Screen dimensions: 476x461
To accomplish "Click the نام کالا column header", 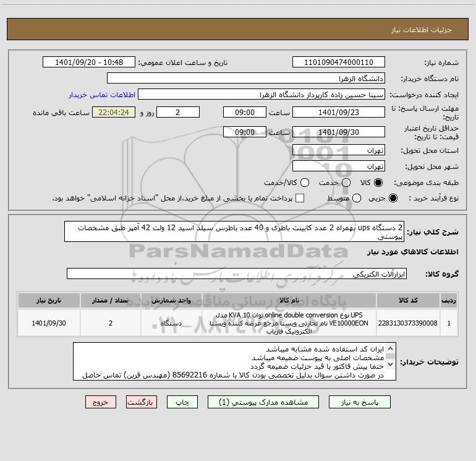I will point(289,300).
